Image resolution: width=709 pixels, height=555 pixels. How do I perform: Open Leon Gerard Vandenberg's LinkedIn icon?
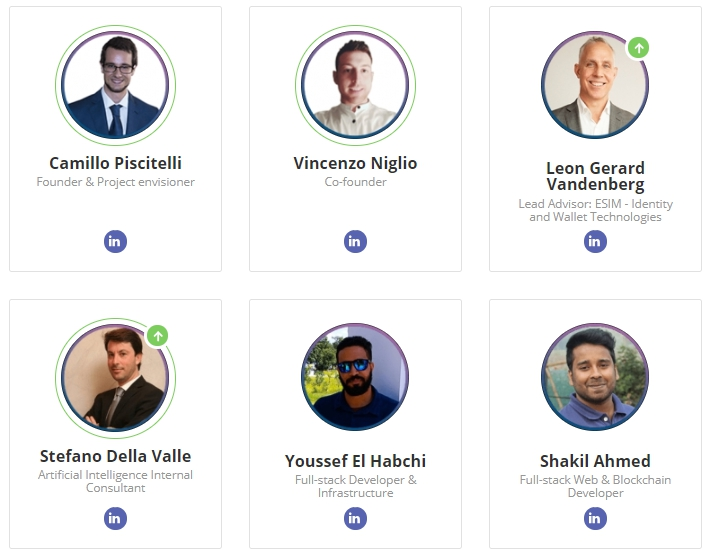pyautogui.click(x=595, y=242)
